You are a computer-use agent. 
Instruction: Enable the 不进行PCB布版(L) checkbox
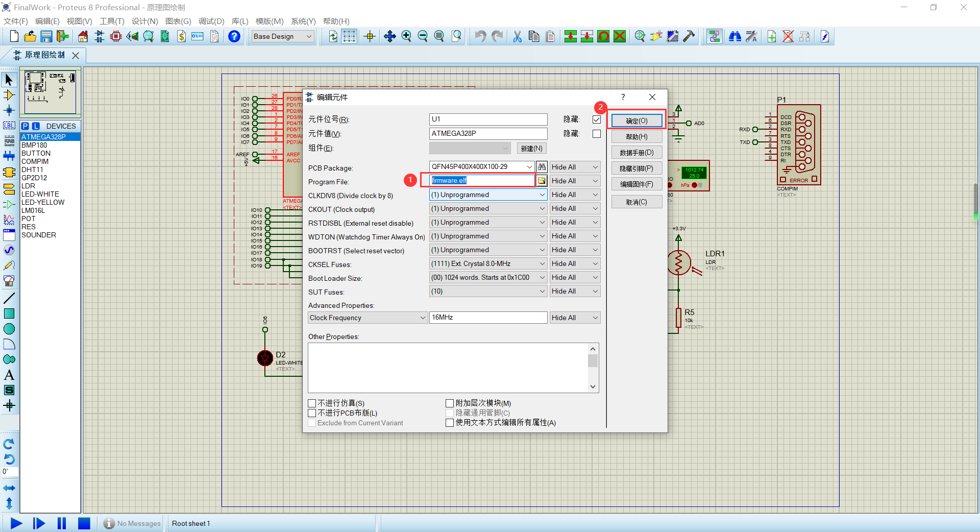(x=312, y=413)
